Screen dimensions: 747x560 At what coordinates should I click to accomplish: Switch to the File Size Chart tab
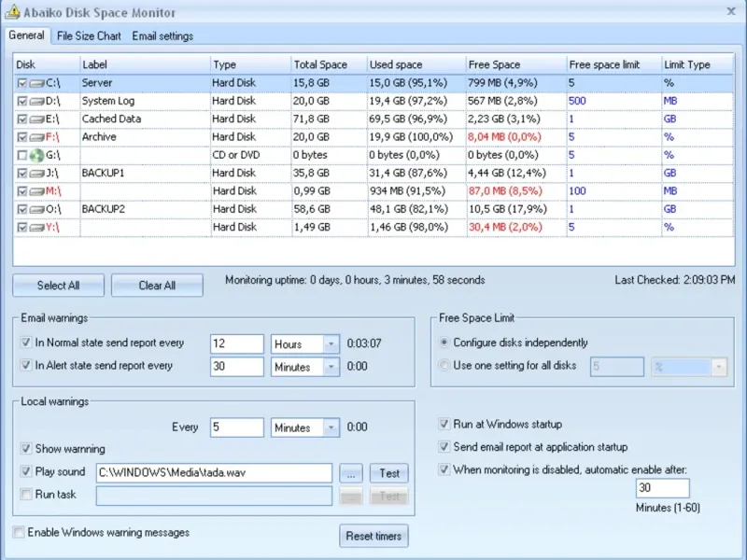point(89,36)
